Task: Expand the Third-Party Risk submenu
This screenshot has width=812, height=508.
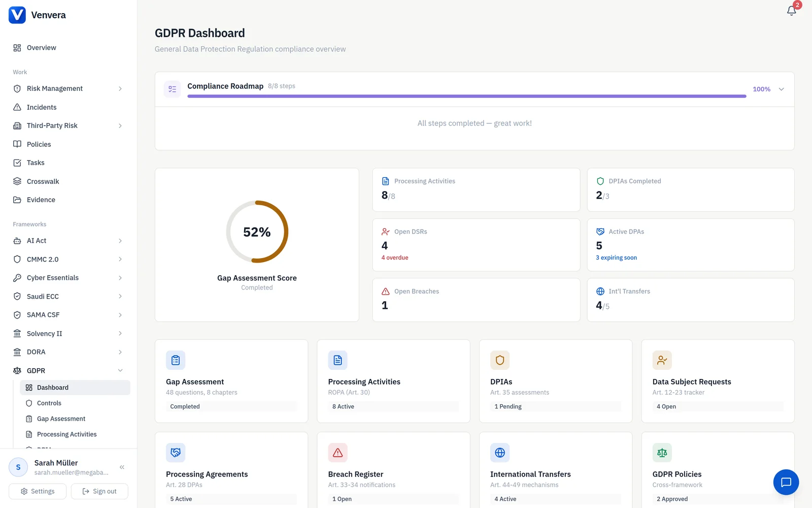Action: click(x=120, y=125)
